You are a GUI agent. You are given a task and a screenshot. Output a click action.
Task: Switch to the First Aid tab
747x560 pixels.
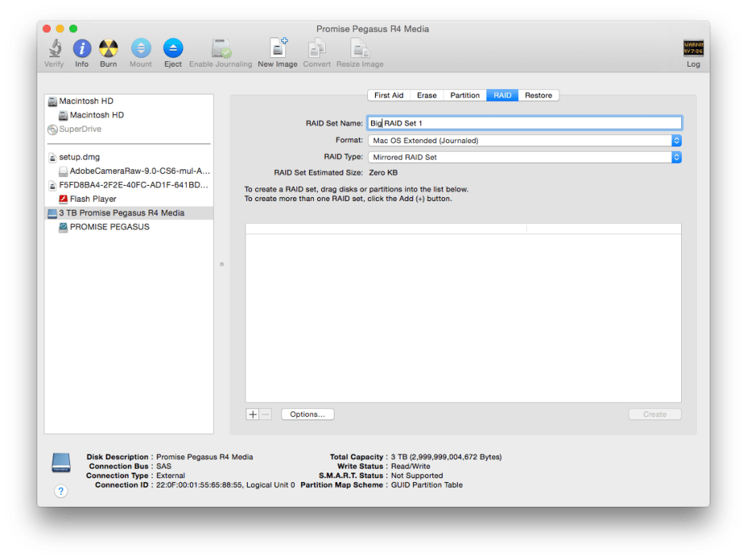[389, 95]
